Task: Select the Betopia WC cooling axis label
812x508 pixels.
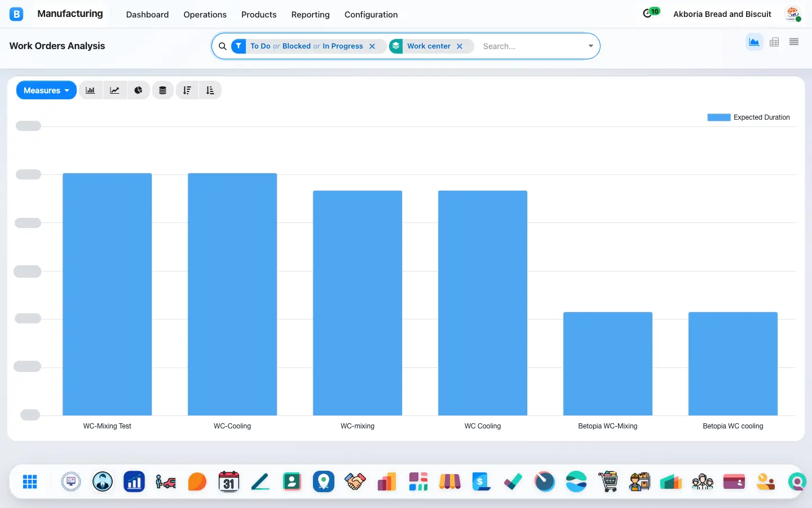Action: pos(733,426)
